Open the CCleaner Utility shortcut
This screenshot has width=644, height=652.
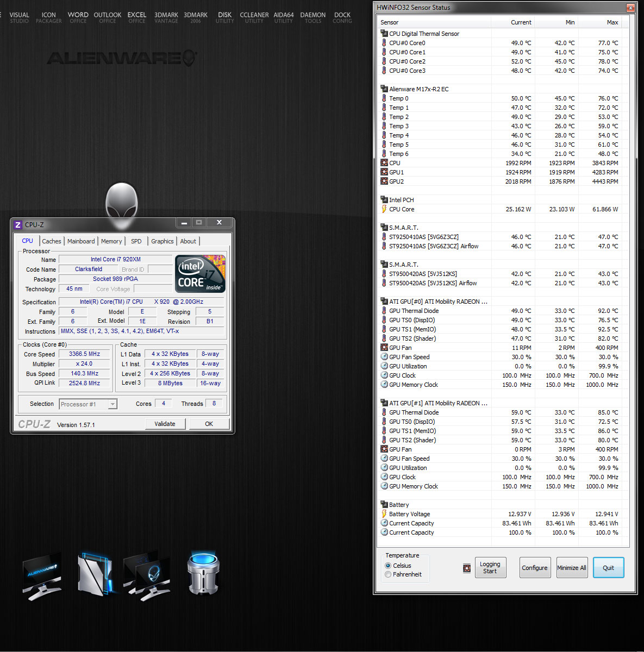[x=254, y=18]
